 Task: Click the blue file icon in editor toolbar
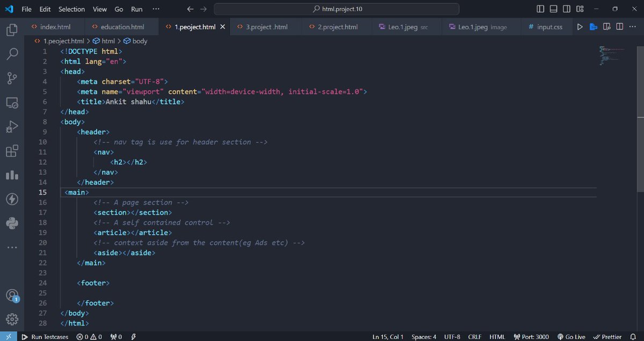(593, 26)
